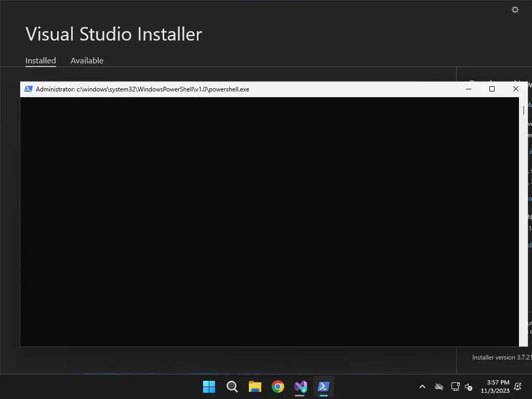This screenshot has width=532, height=399.
Task: Click the Installer version 3.7.21 text
Action: tap(502, 357)
